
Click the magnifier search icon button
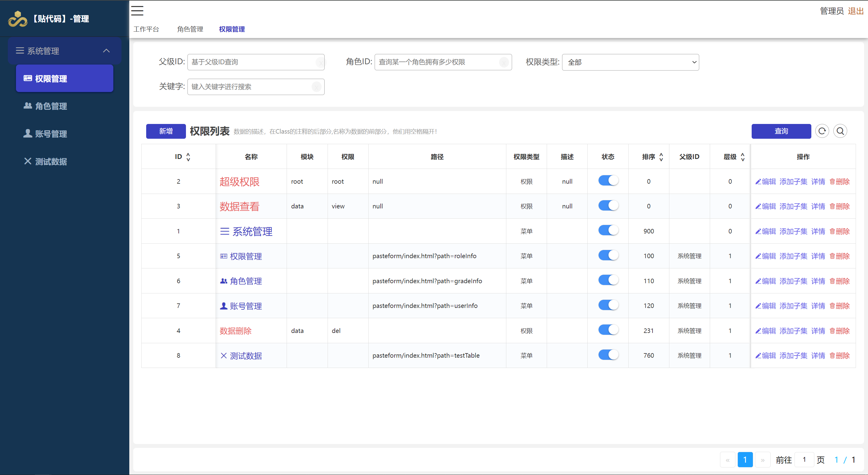[x=840, y=131]
